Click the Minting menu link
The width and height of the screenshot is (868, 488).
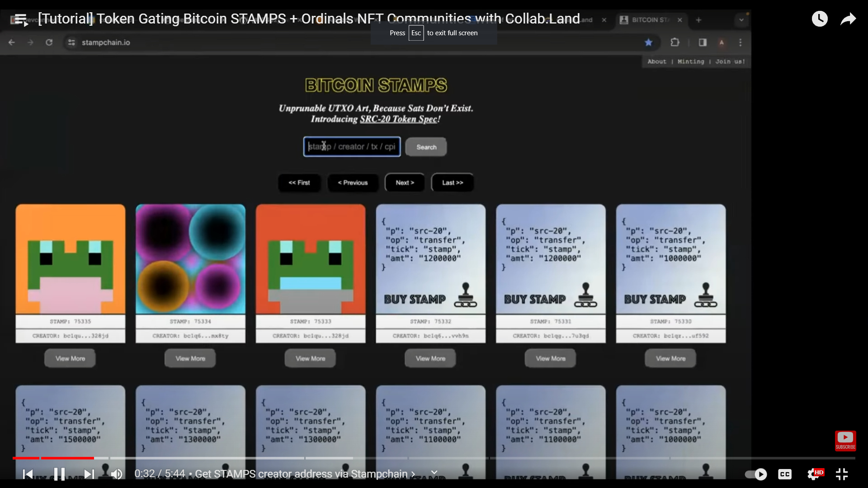(x=690, y=61)
